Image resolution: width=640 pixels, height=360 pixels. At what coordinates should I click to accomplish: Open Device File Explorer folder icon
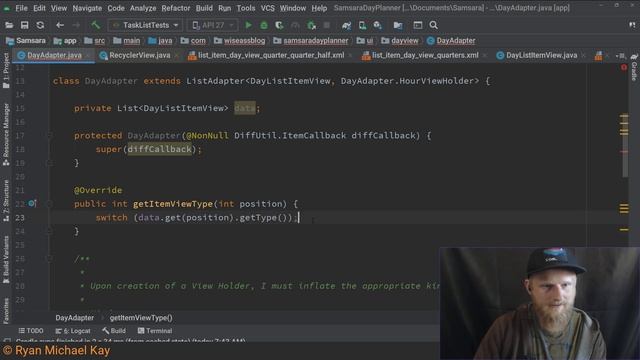pyautogui.click(x=398, y=25)
